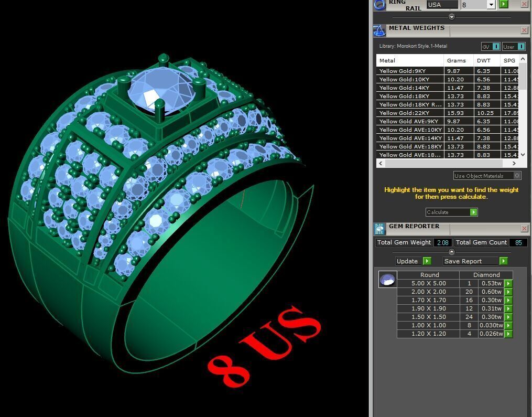Click the 1.50 X 1.50 gem size cell
This screenshot has width=532, height=417.
point(429,317)
